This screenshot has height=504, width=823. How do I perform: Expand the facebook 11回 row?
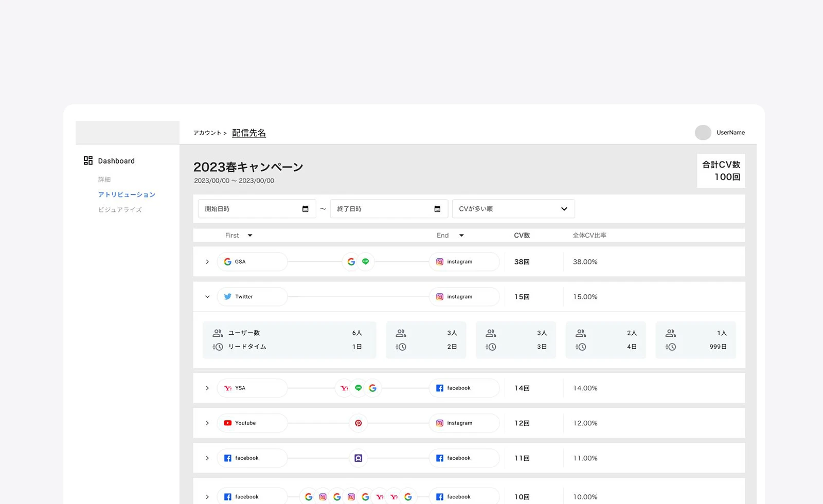207,458
